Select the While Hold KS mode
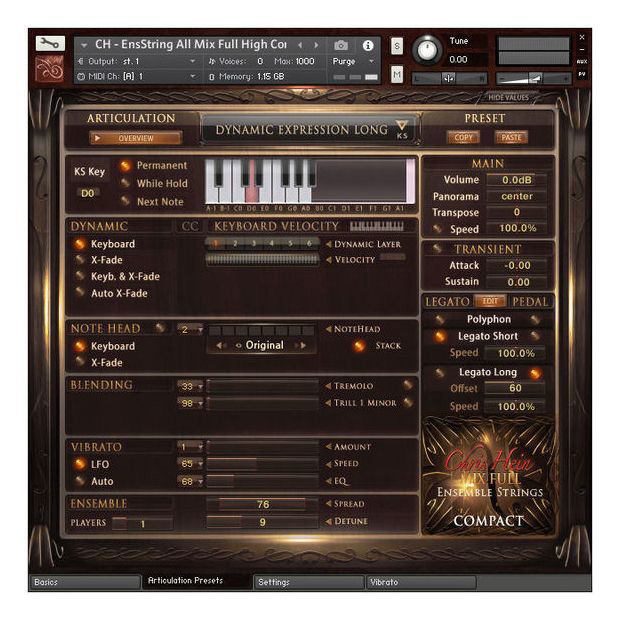Image resolution: width=620 pixels, height=620 pixels. coord(125,183)
